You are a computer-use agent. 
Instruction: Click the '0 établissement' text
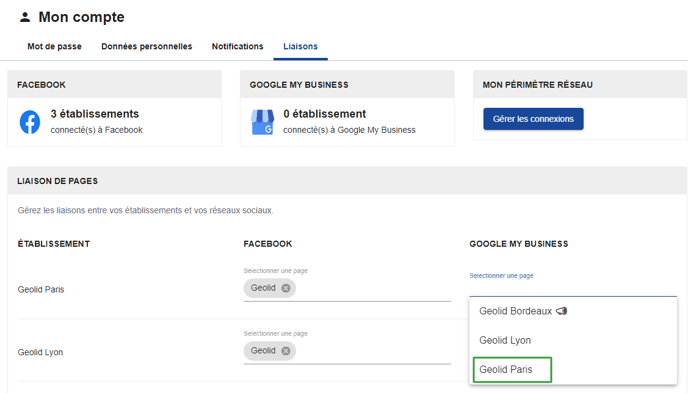pos(325,114)
